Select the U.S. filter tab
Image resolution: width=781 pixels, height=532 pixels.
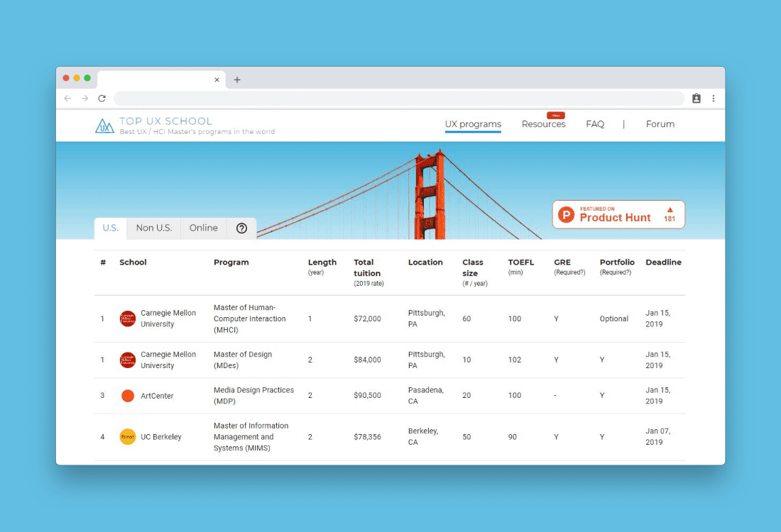(x=110, y=228)
